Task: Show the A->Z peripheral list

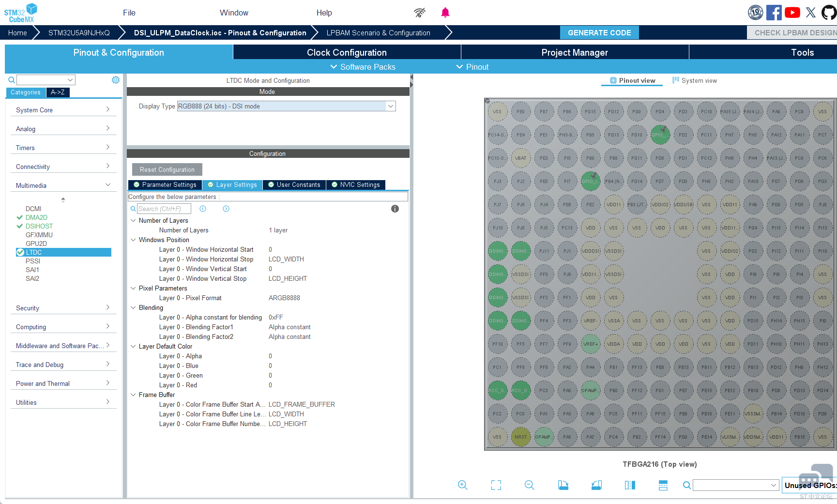Action: 58,92
